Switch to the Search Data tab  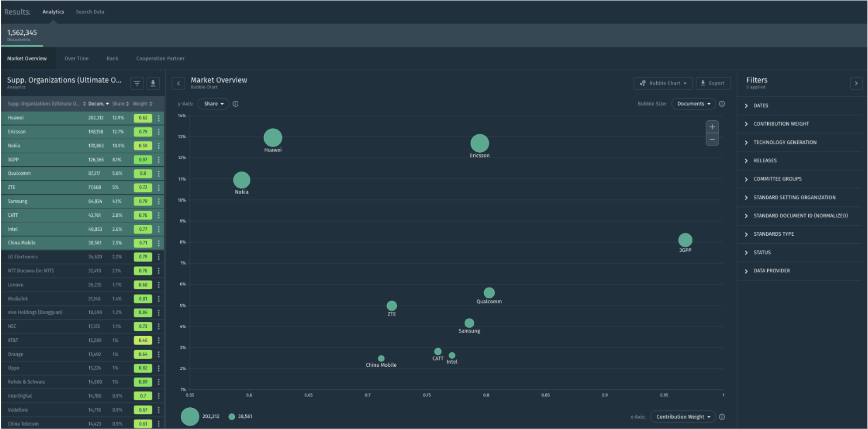coord(90,12)
